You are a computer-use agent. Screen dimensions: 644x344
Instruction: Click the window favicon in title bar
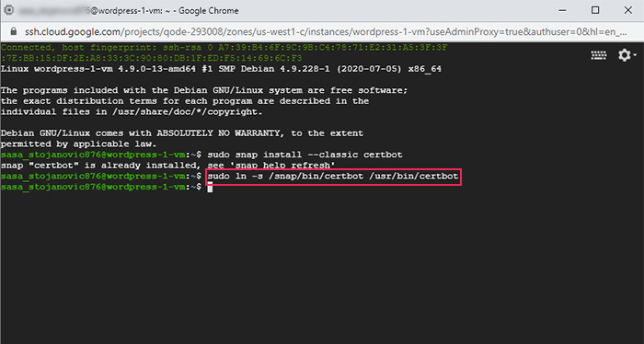point(8,10)
